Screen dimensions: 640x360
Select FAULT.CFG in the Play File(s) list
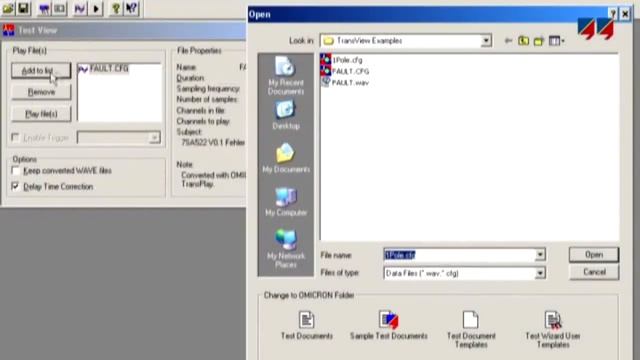pos(104,69)
